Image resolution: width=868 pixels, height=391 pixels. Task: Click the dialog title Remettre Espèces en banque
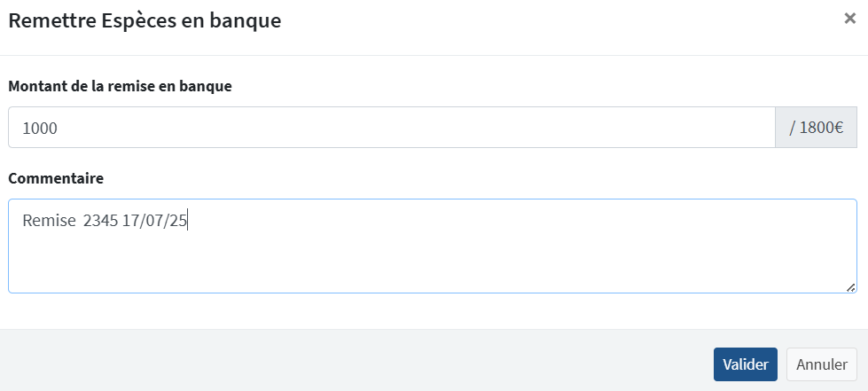click(145, 20)
